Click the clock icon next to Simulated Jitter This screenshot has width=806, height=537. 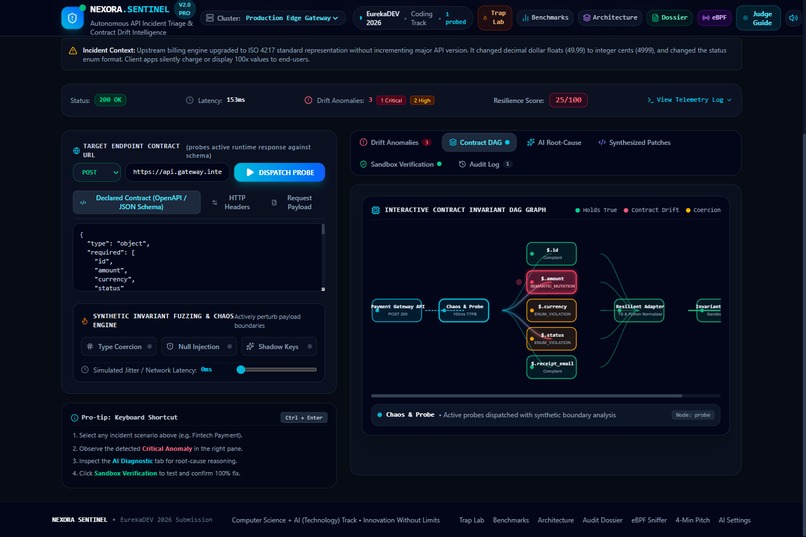pyautogui.click(x=85, y=369)
